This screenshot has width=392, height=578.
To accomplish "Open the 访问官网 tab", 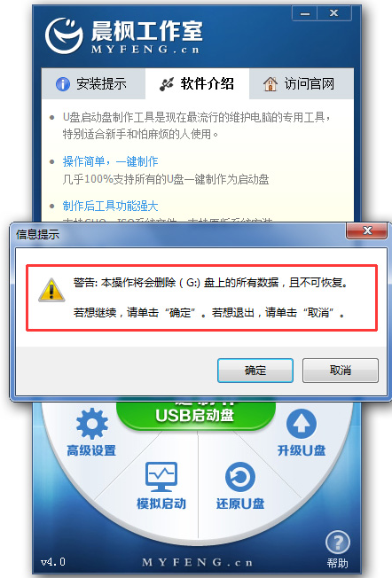I will click(x=302, y=83).
